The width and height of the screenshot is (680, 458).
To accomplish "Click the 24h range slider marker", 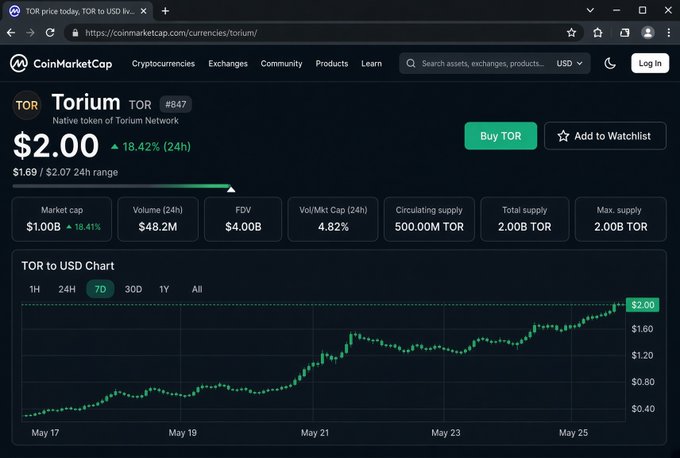I will (231, 189).
